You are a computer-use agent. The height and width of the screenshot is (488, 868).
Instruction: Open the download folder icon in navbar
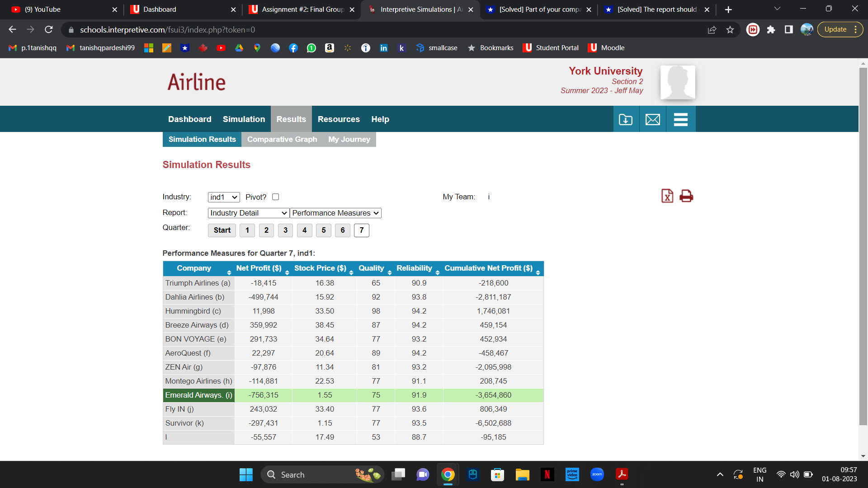(626, 119)
